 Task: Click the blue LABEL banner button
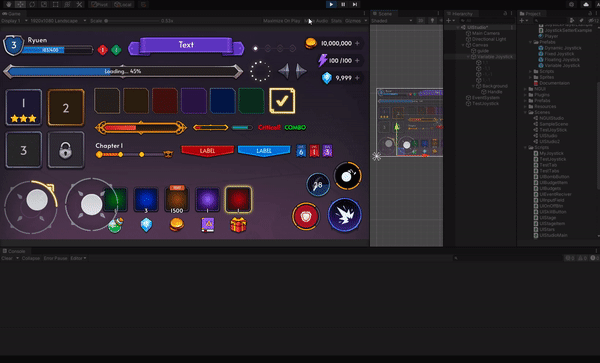point(264,151)
